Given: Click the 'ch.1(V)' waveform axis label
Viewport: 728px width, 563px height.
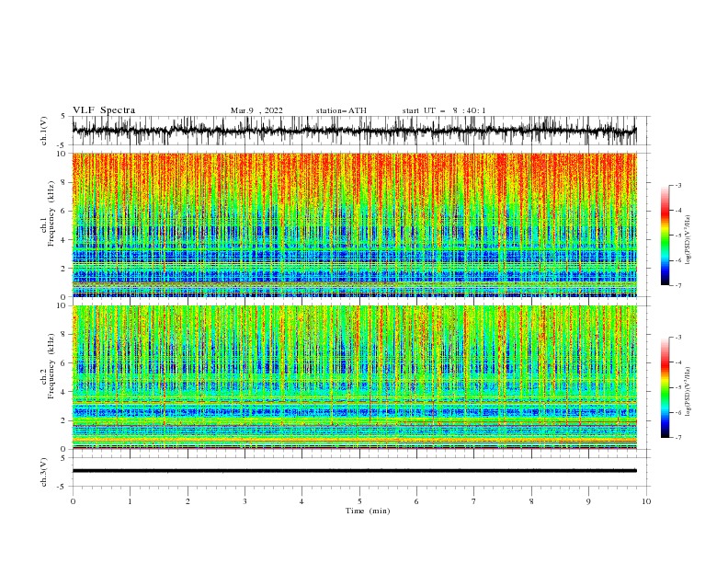Looking at the screenshot, I should point(44,131).
